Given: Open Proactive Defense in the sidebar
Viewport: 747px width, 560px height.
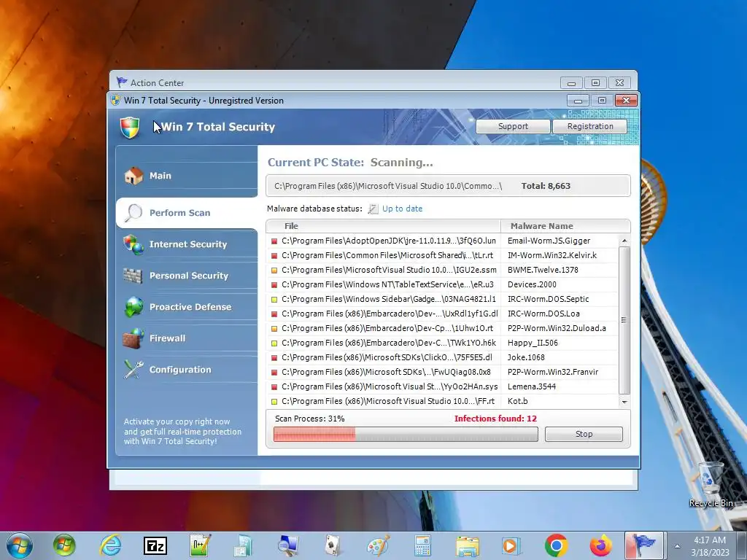Looking at the screenshot, I should [187, 307].
